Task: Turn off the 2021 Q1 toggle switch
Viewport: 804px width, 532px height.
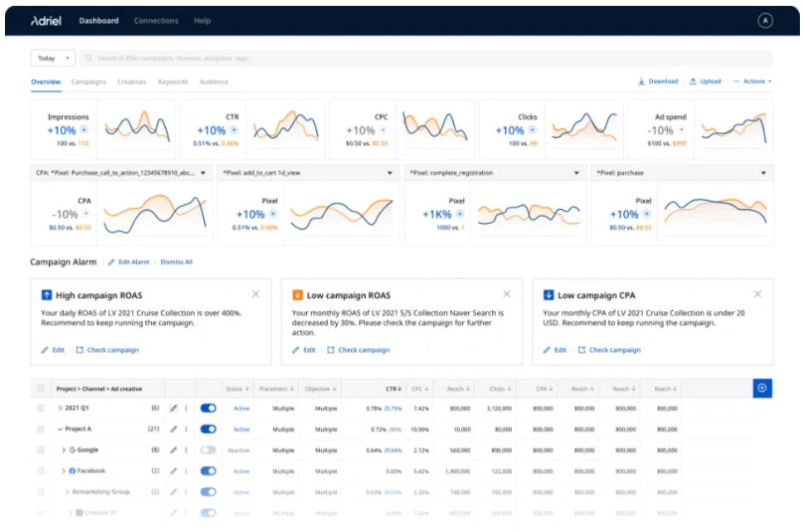Action: (x=208, y=408)
